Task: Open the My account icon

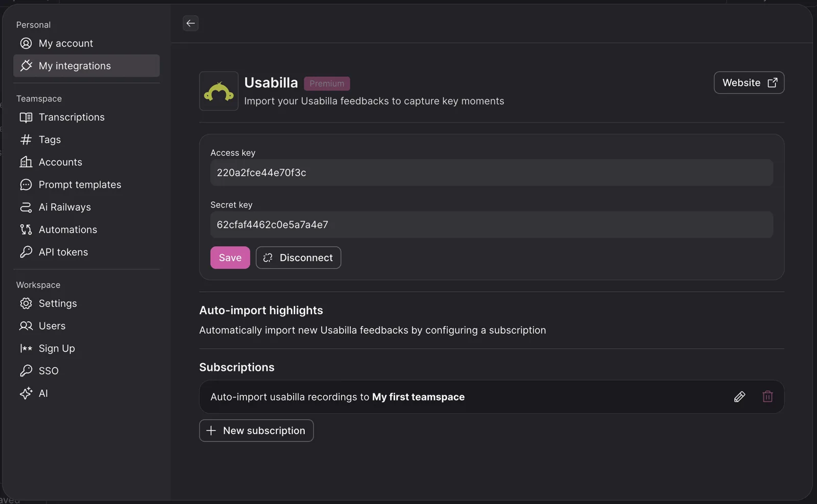Action: [x=26, y=43]
